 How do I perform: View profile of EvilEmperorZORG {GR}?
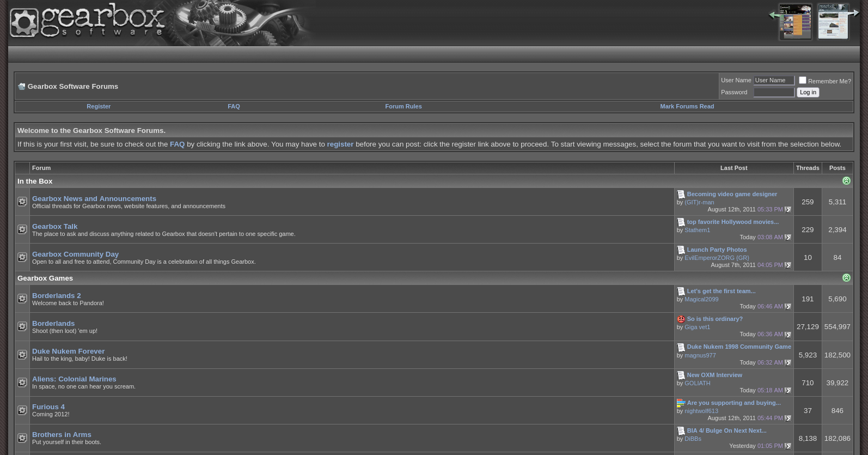click(x=717, y=258)
